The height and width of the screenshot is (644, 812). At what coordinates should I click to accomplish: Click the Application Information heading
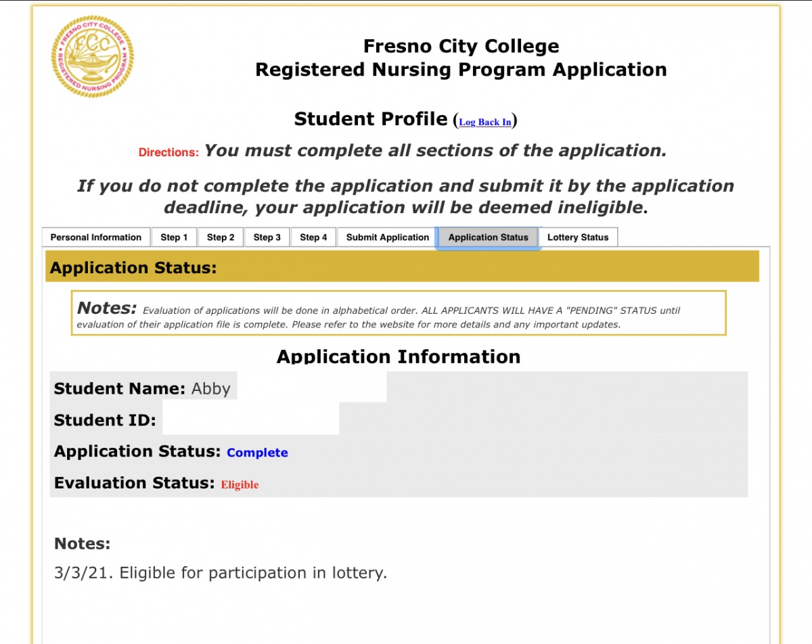tap(399, 356)
